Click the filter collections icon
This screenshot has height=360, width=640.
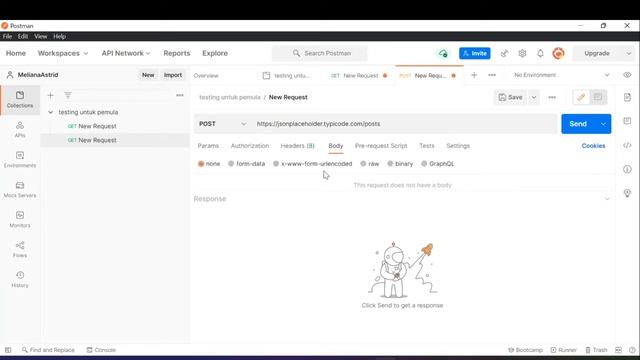pyautogui.click(x=68, y=96)
